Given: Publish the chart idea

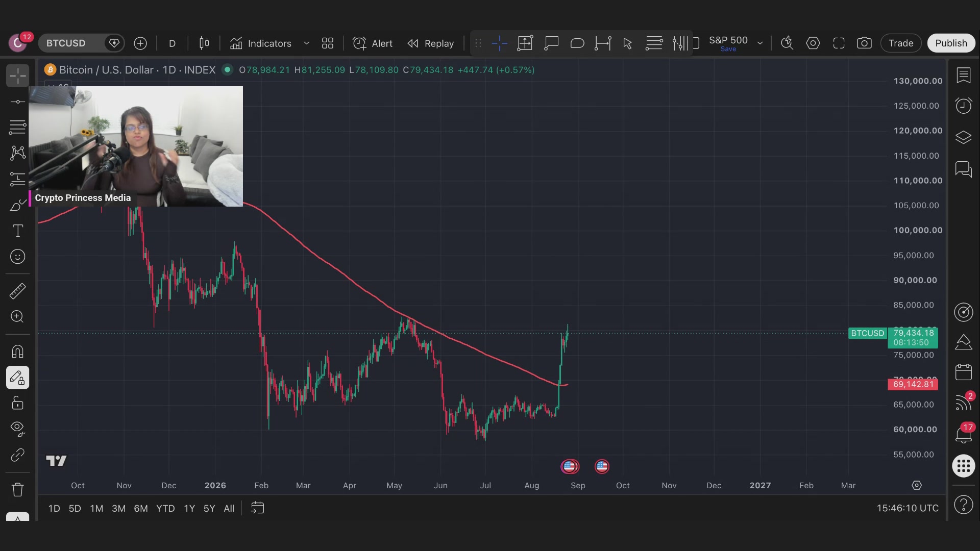Looking at the screenshot, I should click(951, 43).
